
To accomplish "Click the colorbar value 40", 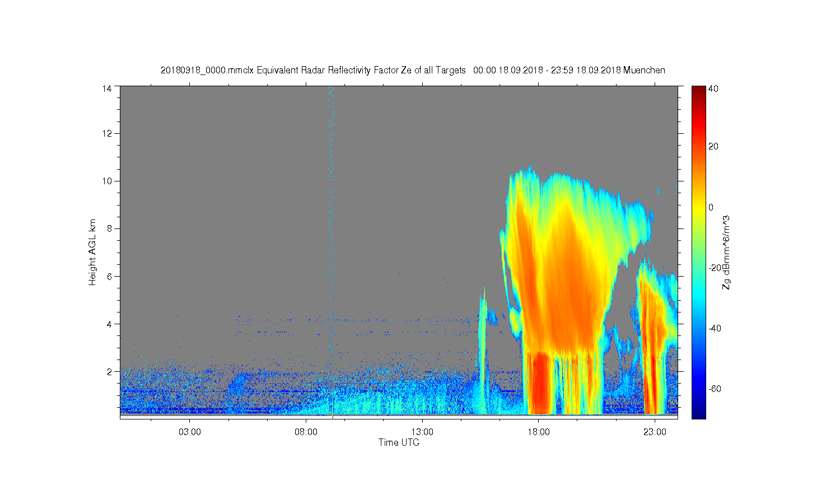I will pyautogui.click(x=713, y=88).
